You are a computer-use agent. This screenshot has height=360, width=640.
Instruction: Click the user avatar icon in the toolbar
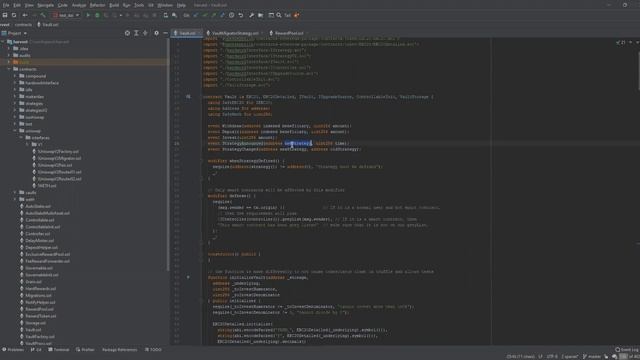click(x=297, y=15)
